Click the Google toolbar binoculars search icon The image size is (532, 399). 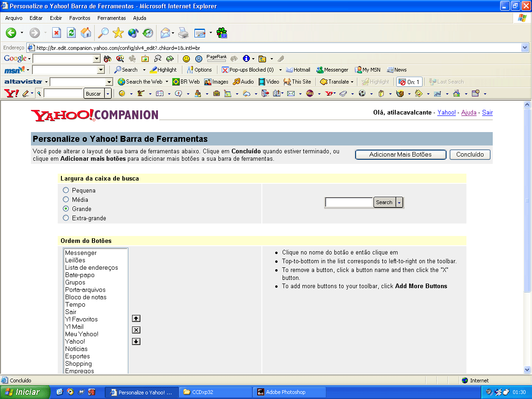(108, 59)
